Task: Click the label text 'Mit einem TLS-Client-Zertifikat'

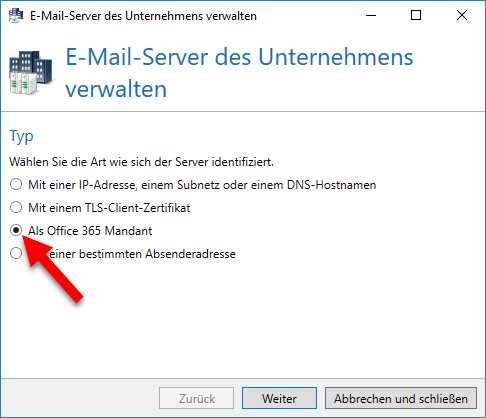Action: 109,208
